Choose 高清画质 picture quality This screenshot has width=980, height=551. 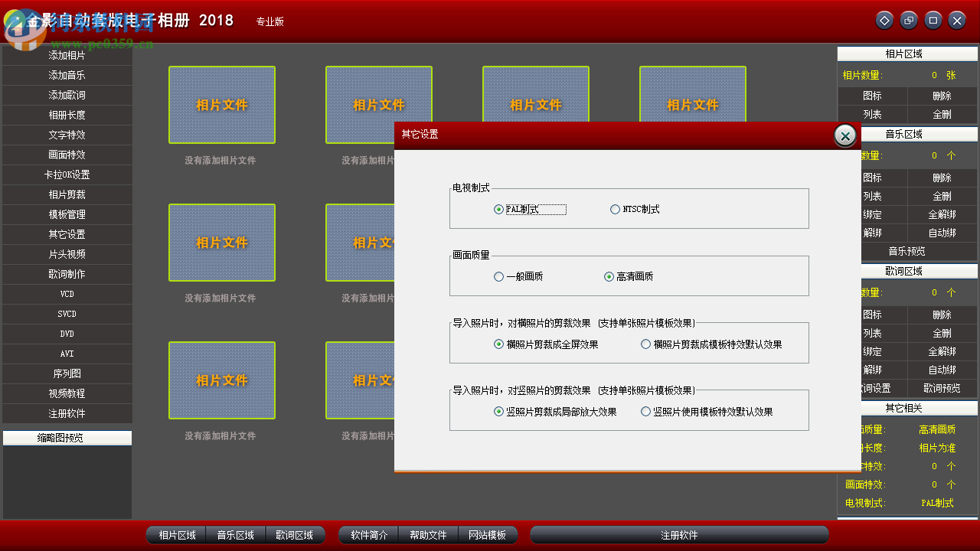click(629, 276)
